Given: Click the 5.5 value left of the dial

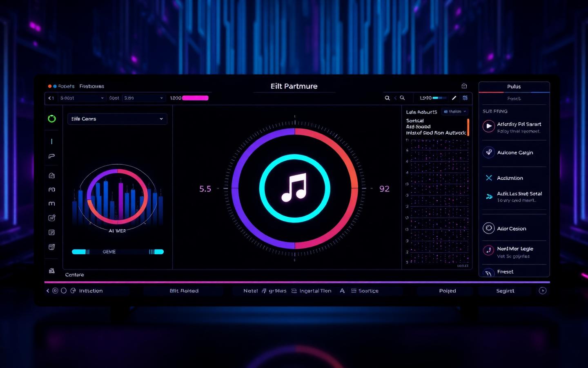Looking at the screenshot, I should click(205, 188).
